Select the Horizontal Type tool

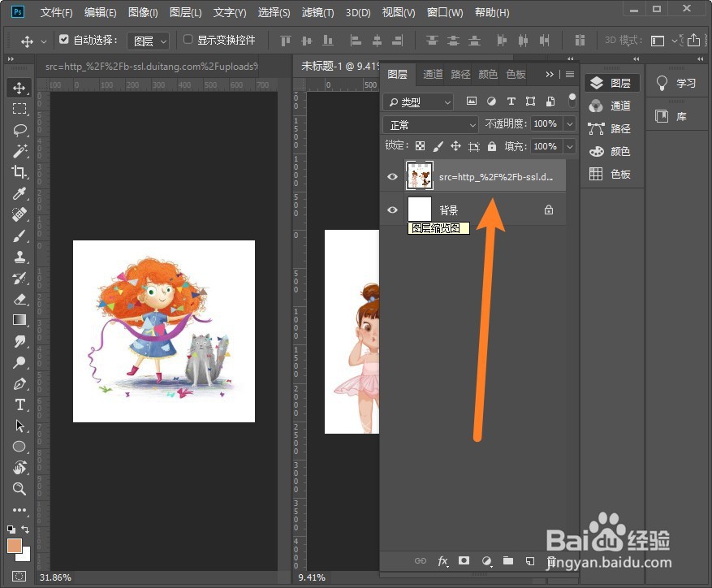click(19, 404)
